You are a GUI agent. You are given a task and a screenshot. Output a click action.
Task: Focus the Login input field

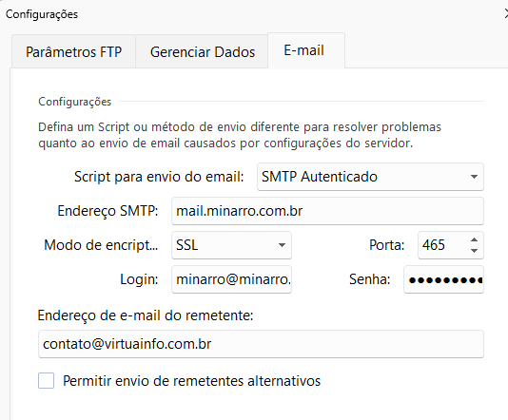pos(231,279)
